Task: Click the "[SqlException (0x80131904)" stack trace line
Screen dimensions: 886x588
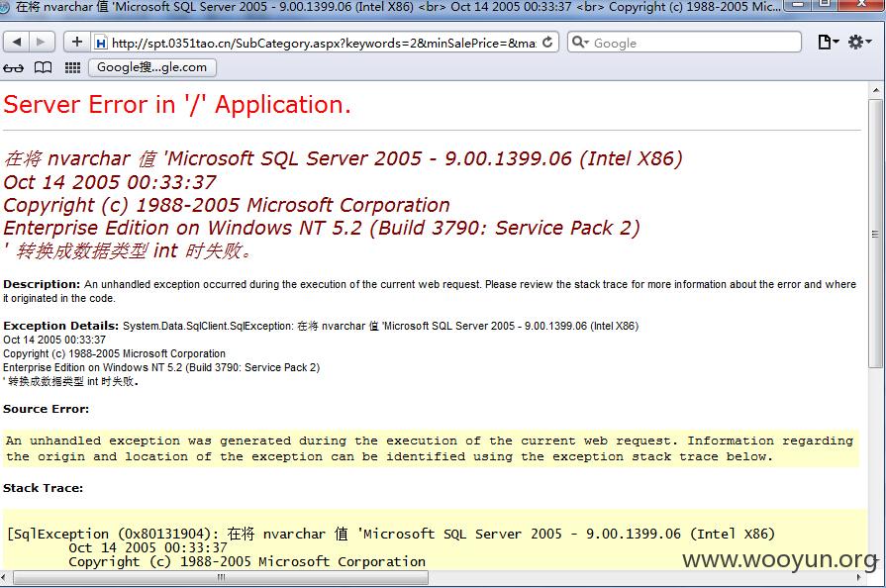Action: [x=390, y=534]
